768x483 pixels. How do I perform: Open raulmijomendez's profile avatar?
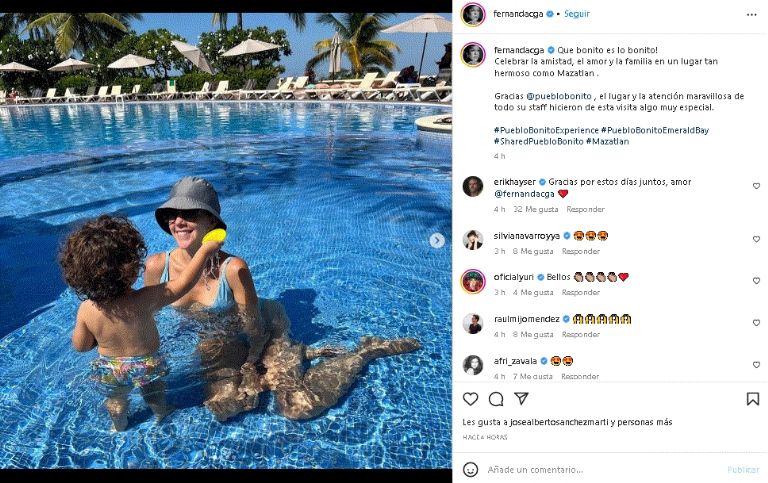473,323
